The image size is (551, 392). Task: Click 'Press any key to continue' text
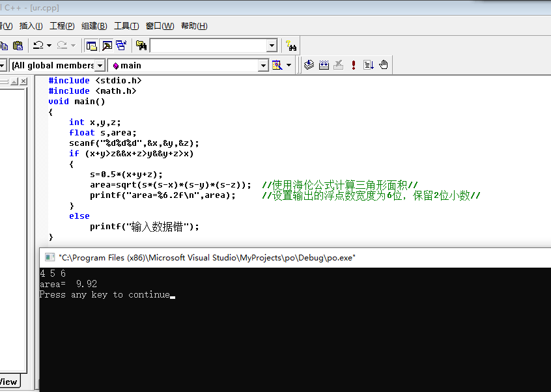[x=105, y=295]
